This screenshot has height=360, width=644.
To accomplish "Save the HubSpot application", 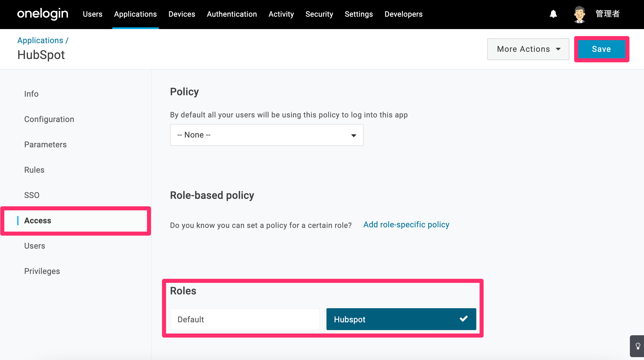I will 601,49.
